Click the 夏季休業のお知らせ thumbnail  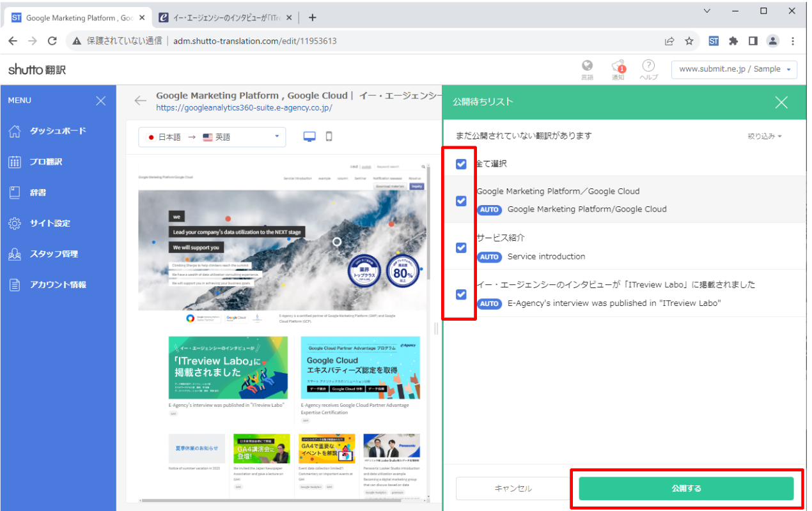coord(197,448)
